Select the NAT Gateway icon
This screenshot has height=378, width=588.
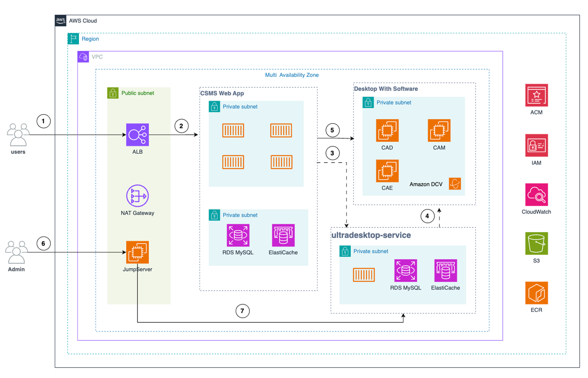pos(137,196)
